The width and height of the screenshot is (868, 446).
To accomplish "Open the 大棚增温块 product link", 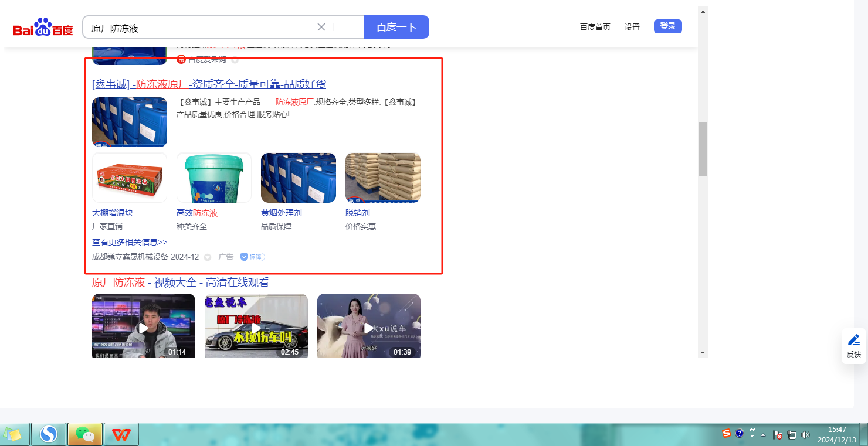I will 113,213.
